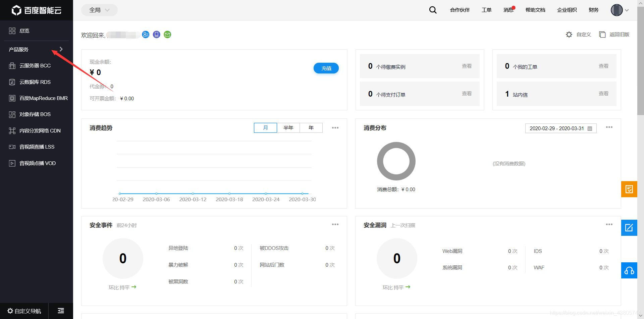Click the purple phone binding icon
The image size is (644, 319).
click(x=157, y=35)
